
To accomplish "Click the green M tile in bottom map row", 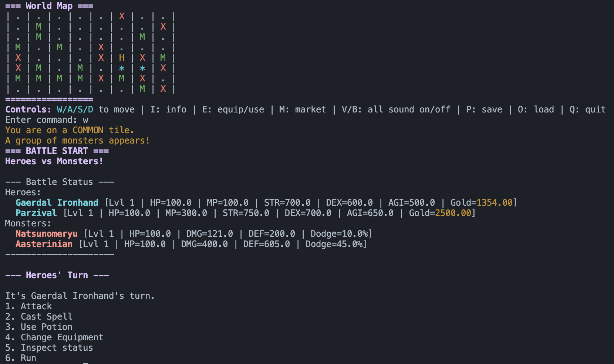I will [x=142, y=89].
